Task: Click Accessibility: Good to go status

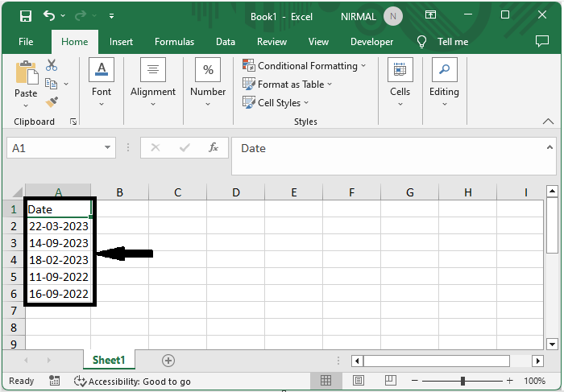Action: 132,382
